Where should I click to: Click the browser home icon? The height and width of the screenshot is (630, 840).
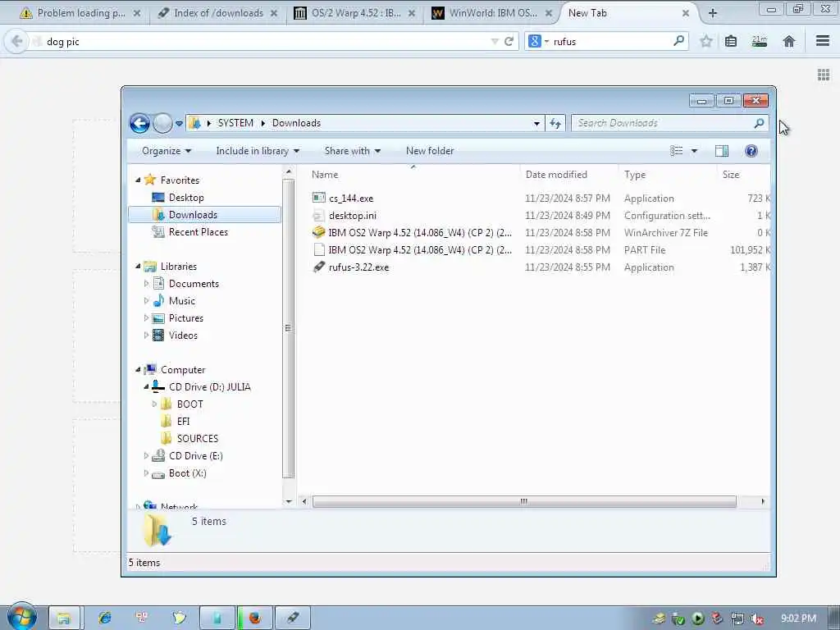(788, 41)
